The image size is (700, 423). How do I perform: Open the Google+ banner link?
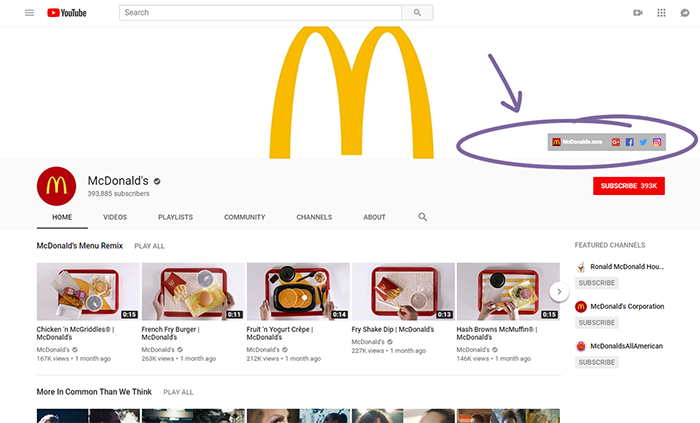pos(616,142)
